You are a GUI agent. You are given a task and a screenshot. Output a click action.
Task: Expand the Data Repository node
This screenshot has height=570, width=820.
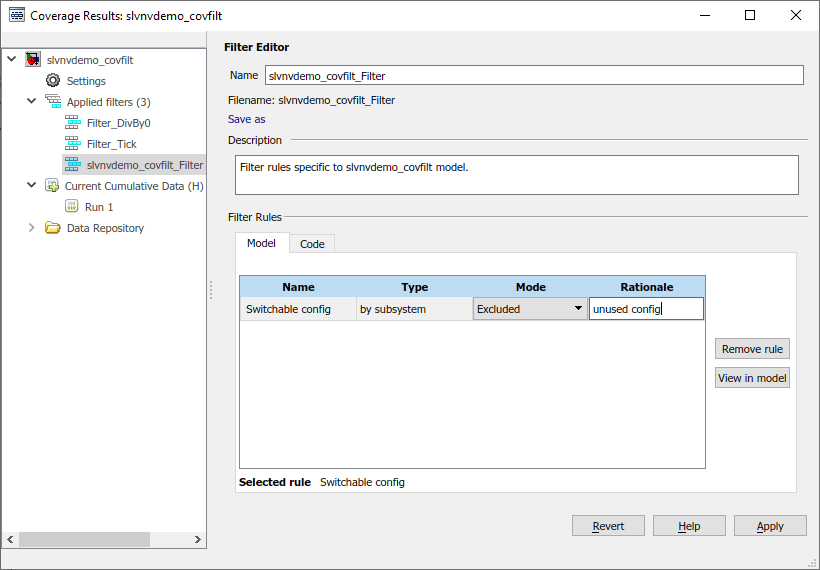[x=32, y=228]
